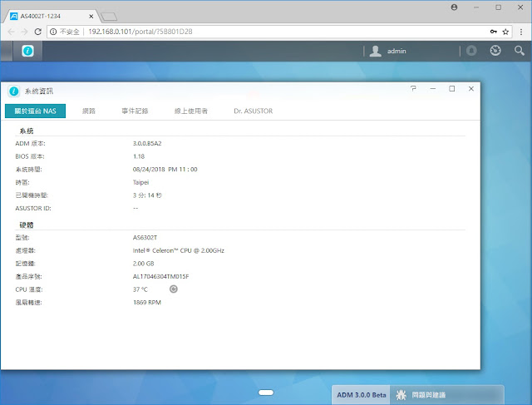Click the search magnifier icon in ADM
The image size is (532, 405).
coord(519,51)
